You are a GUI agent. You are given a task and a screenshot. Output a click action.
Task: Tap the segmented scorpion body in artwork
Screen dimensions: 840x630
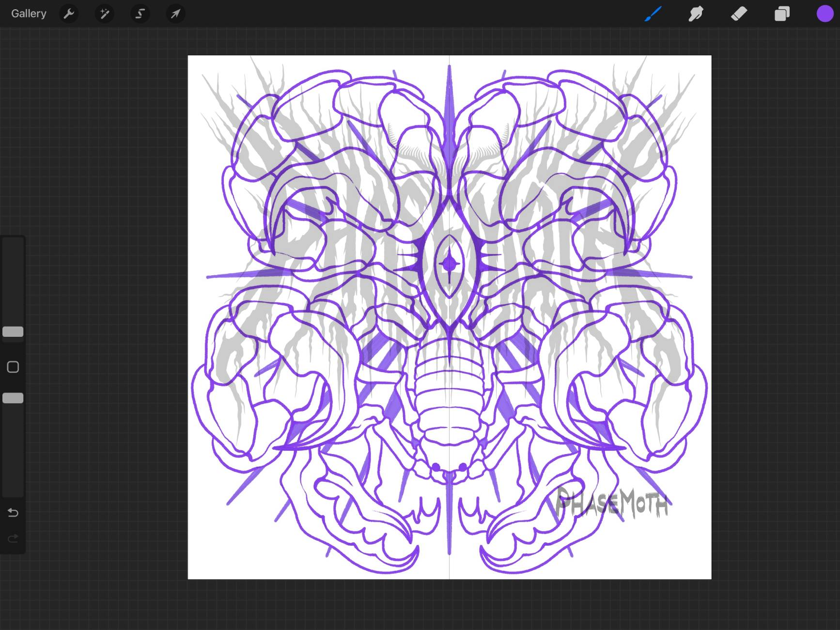(449, 397)
